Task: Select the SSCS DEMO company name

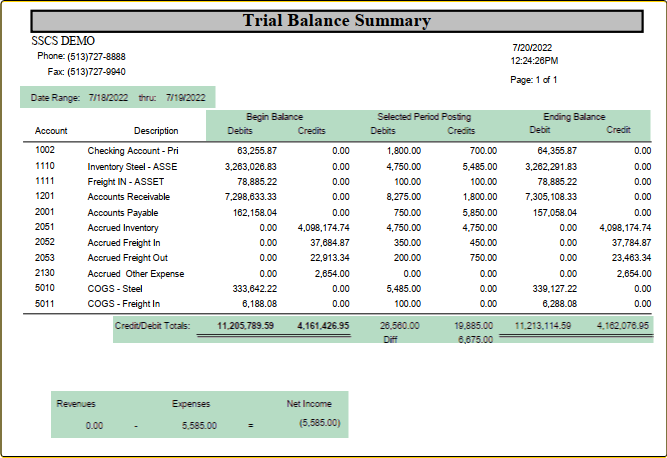Action: [63, 41]
